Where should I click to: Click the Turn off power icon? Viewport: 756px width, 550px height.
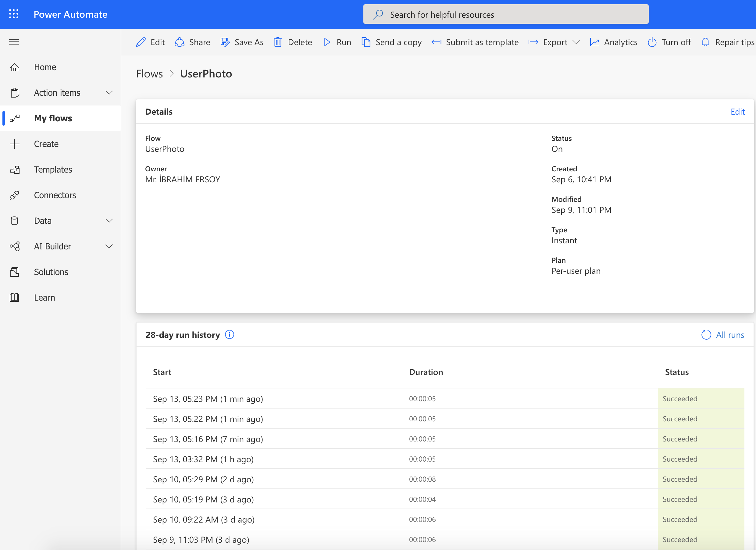pyautogui.click(x=652, y=42)
